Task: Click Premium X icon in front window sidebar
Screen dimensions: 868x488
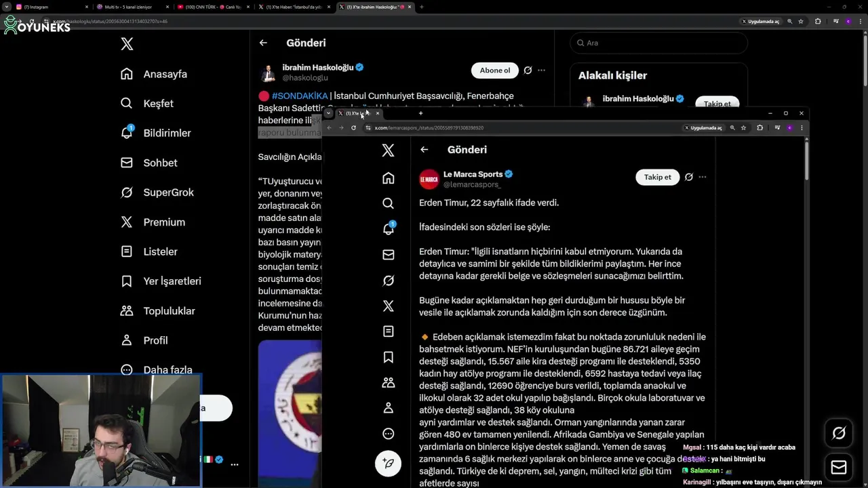Action: pos(388,306)
